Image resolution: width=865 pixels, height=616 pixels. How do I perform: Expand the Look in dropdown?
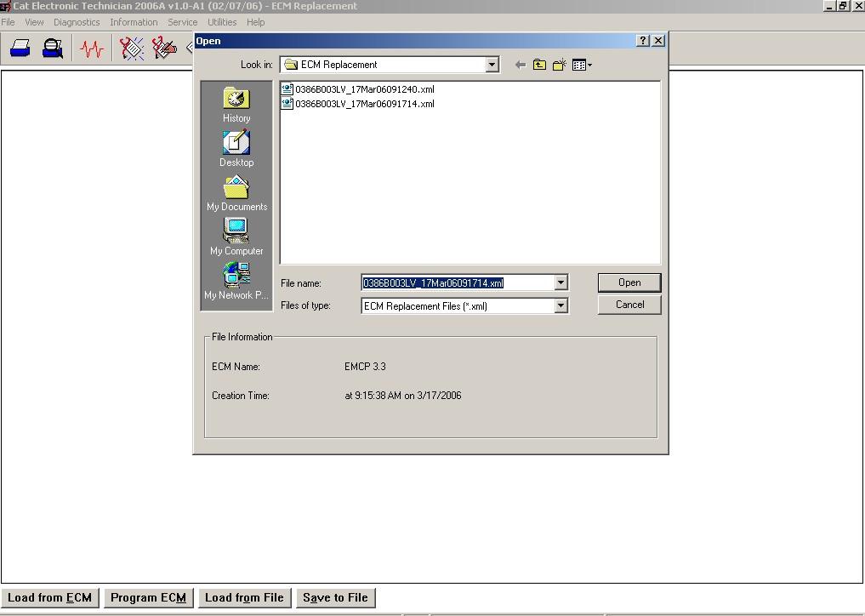[x=492, y=65]
